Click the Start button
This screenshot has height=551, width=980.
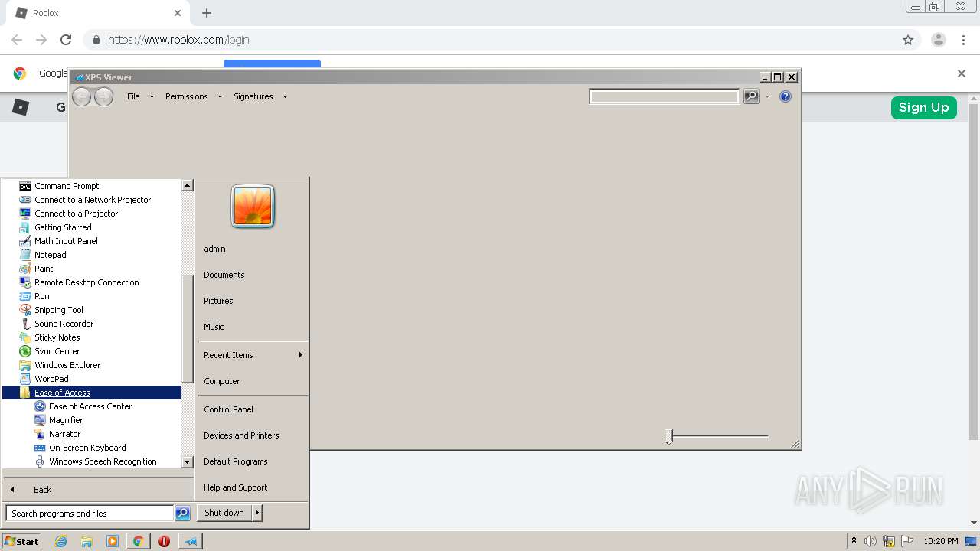(x=21, y=541)
